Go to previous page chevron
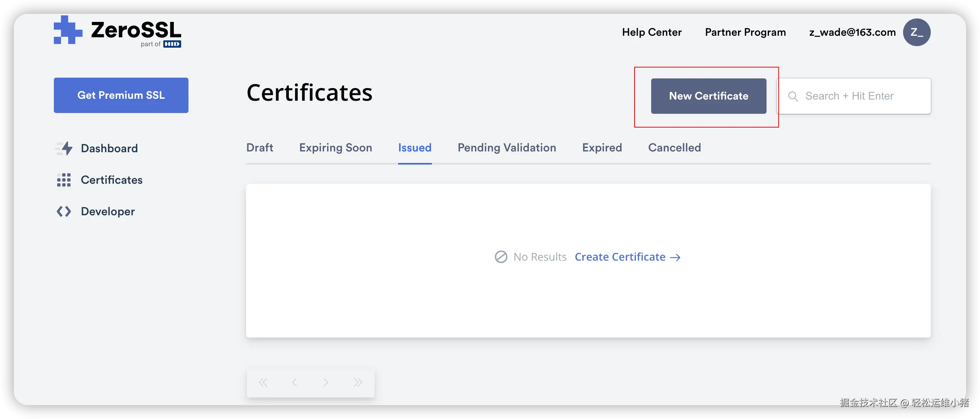 pyautogui.click(x=295, y=382)
